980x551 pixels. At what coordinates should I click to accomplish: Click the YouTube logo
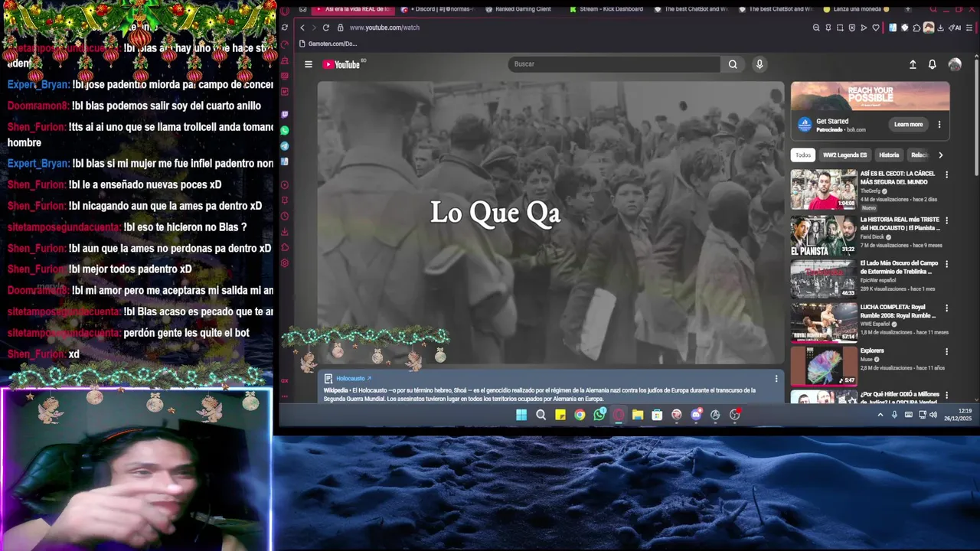(x=341, y=64)
